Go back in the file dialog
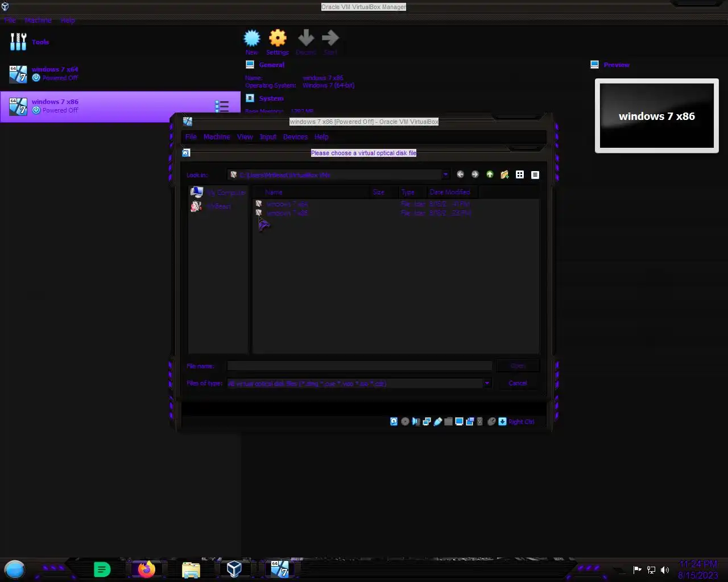 pyautogui.click(x=460, y=174)
